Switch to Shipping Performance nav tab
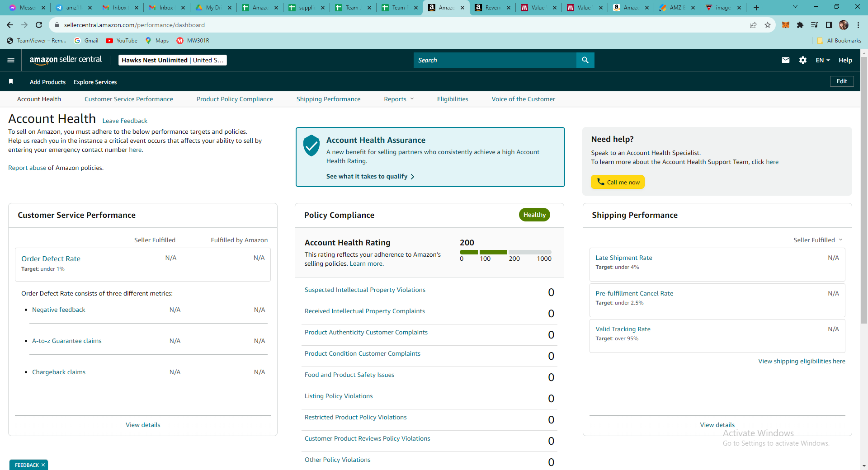The height and width of the screenshot is (470, 868). [x=329, y=99]
